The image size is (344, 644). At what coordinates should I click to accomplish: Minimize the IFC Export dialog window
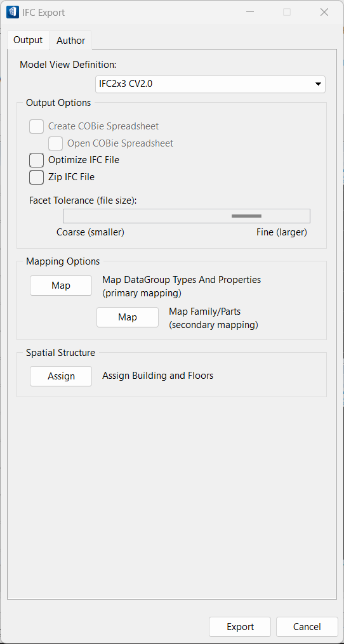point(249,12)
